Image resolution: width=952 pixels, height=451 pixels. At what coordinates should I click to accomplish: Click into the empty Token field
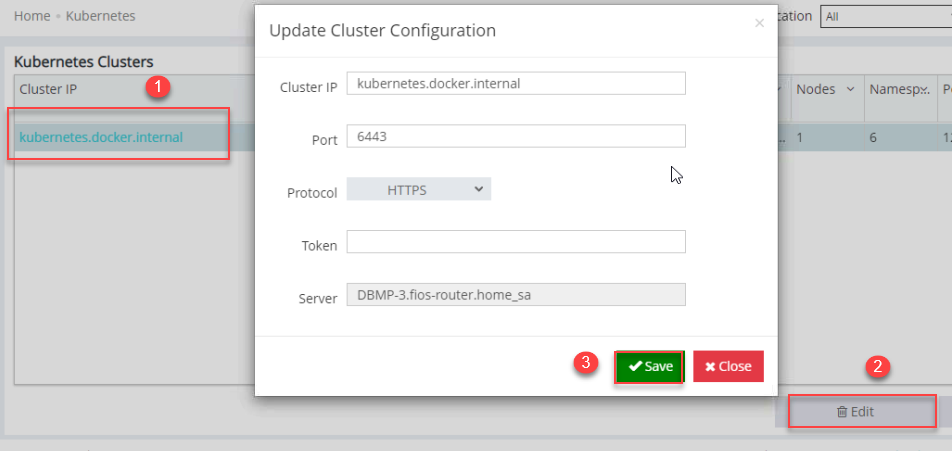pyautogui.click(x=516, y=242)
